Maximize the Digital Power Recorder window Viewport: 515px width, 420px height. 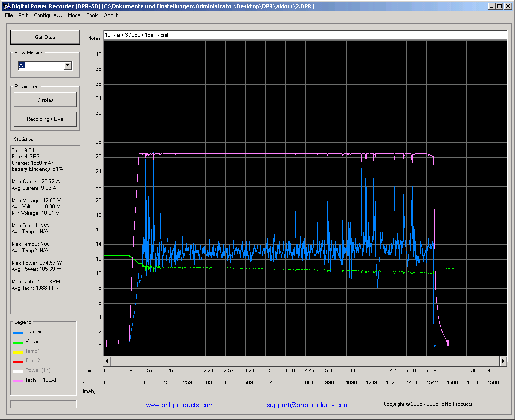coord(499,6)
